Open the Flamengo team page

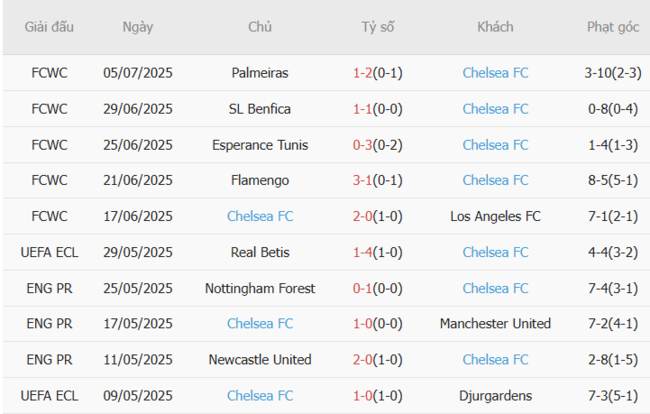pos(260,180)
